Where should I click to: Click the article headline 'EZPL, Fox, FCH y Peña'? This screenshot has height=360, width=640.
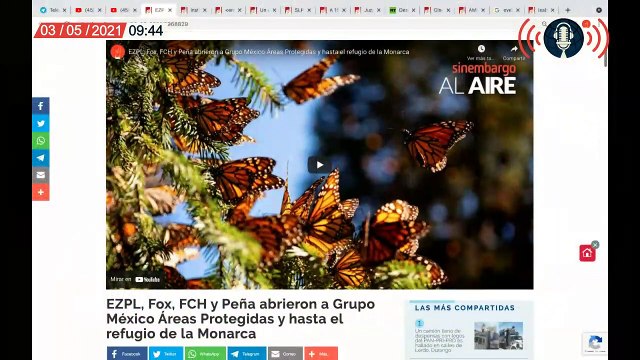240,319
